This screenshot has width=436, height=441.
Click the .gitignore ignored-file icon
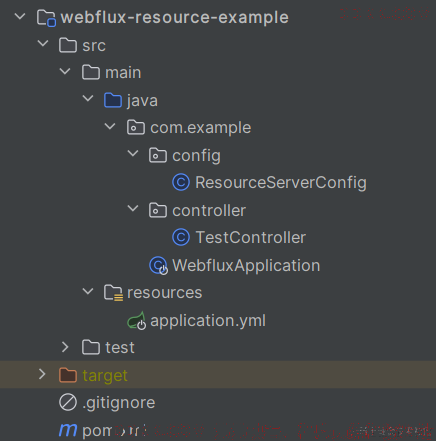tap(68, 402)
